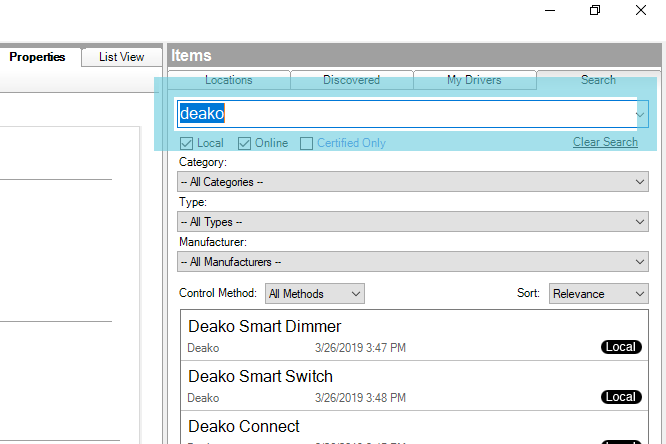Select the Deako Smart Dimmer driver
Image resolution: width=666 pixels, height=444 pixels.
click(415, 336)
